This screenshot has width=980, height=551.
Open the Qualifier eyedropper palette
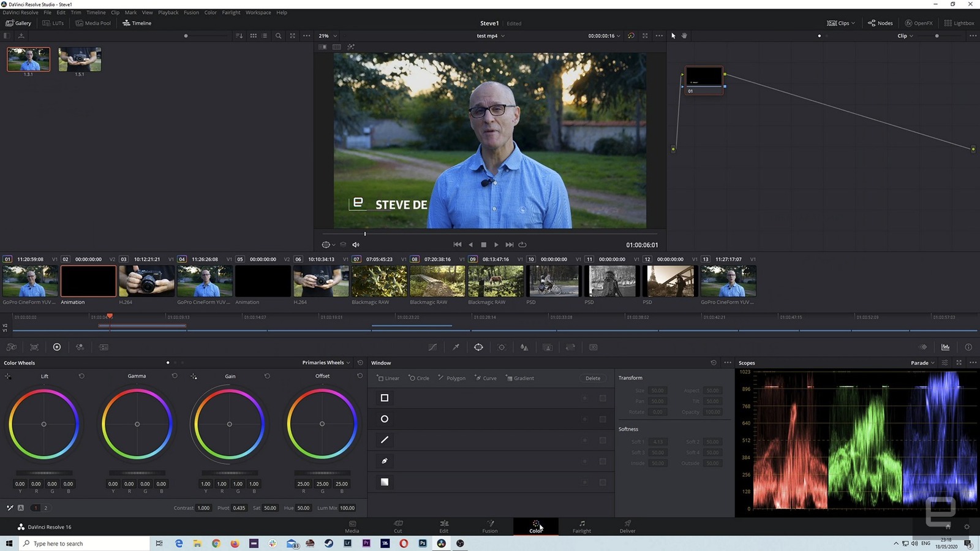456,347
